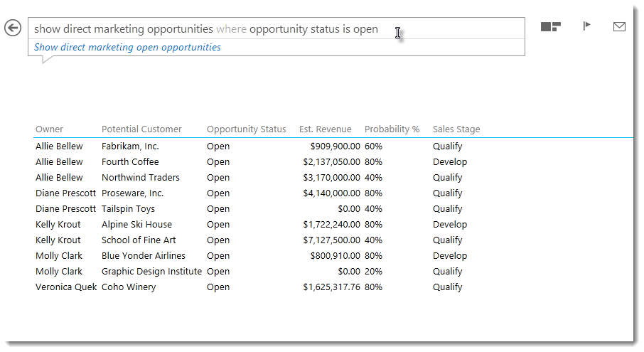
Task: Sort by the Owner column header
Action: [49, 129]
